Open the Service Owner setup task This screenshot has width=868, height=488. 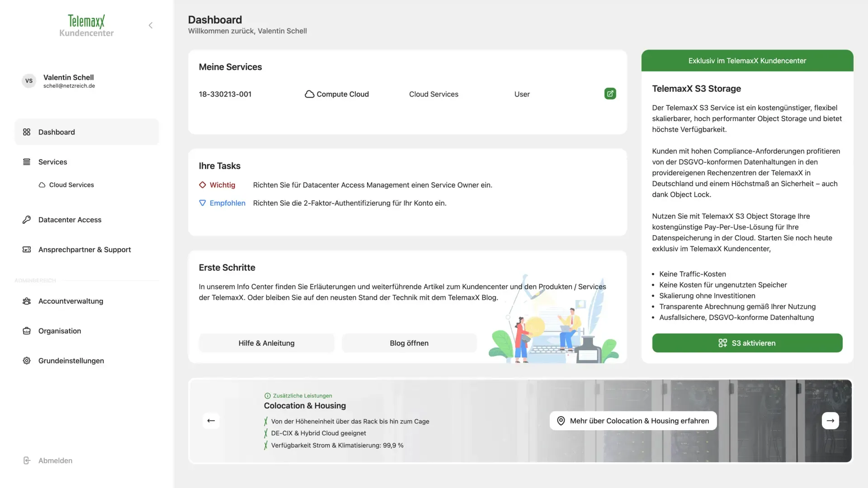click(x=373, y=185)
